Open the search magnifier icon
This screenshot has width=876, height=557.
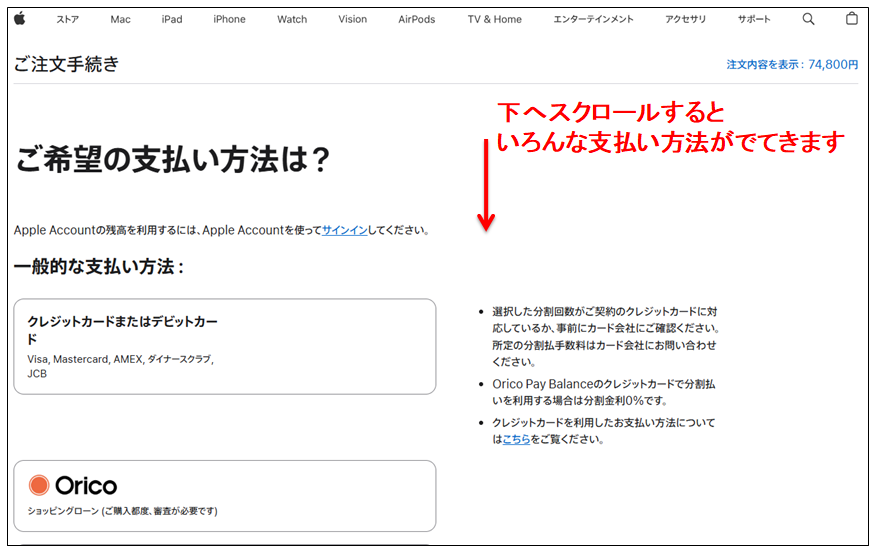tap(808, 19)
